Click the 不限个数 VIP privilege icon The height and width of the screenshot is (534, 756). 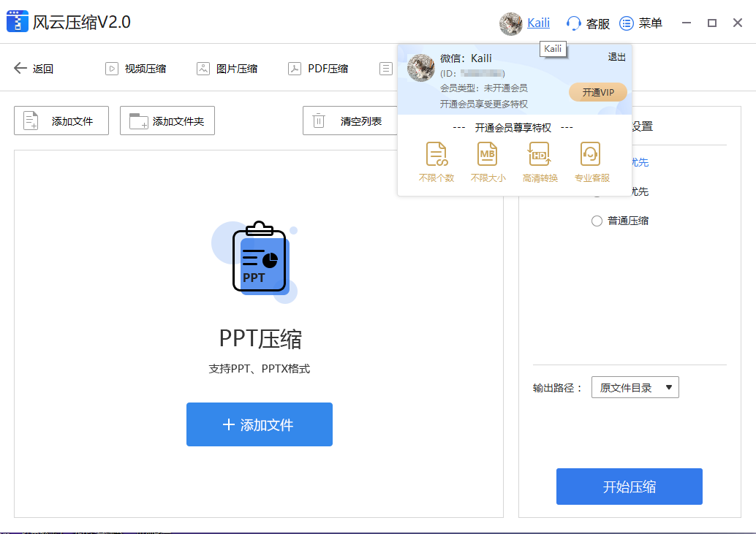[x=437, y=161]
